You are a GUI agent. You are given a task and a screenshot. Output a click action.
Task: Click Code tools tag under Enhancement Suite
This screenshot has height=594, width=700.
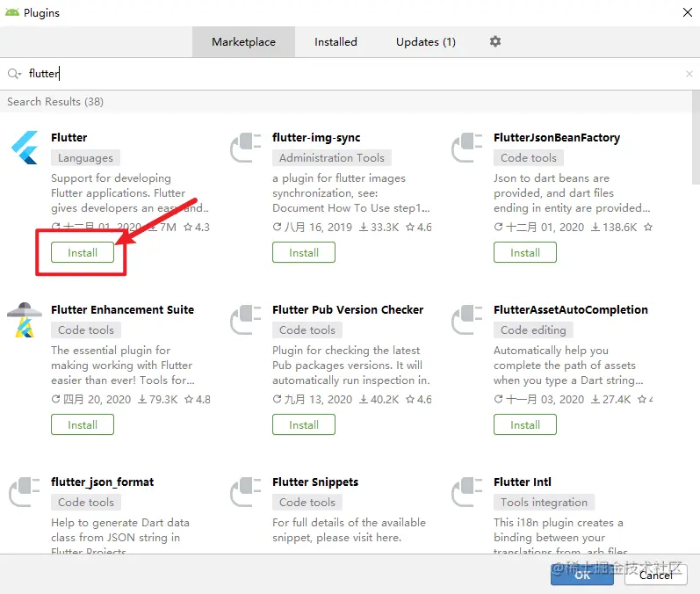pos(86,330)
